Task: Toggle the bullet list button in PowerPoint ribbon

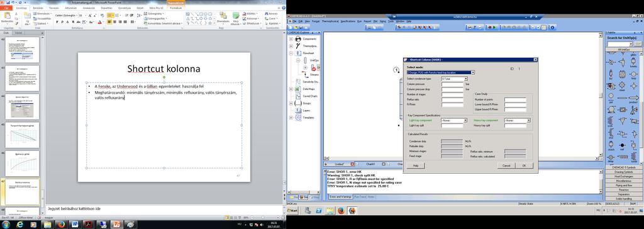Action: pos(109,15)
